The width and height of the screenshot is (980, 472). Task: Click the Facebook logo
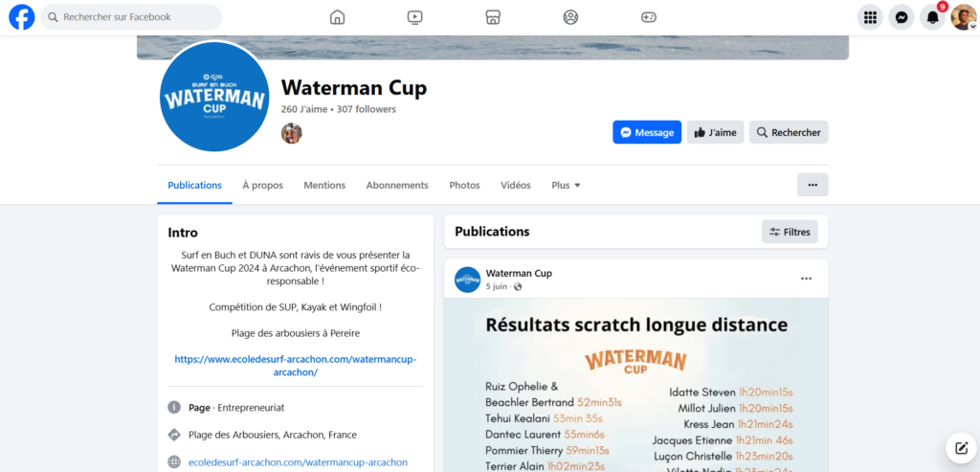[22, 17]
